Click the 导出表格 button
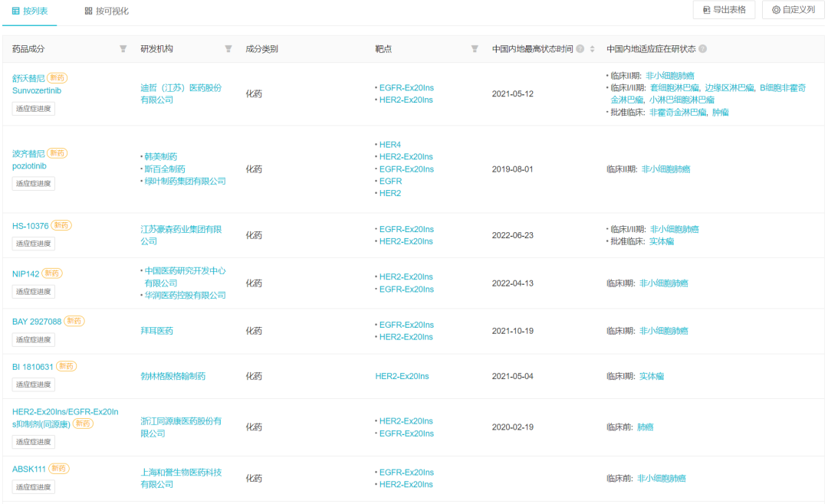The image size is (828, 504). tap(724, 9)
